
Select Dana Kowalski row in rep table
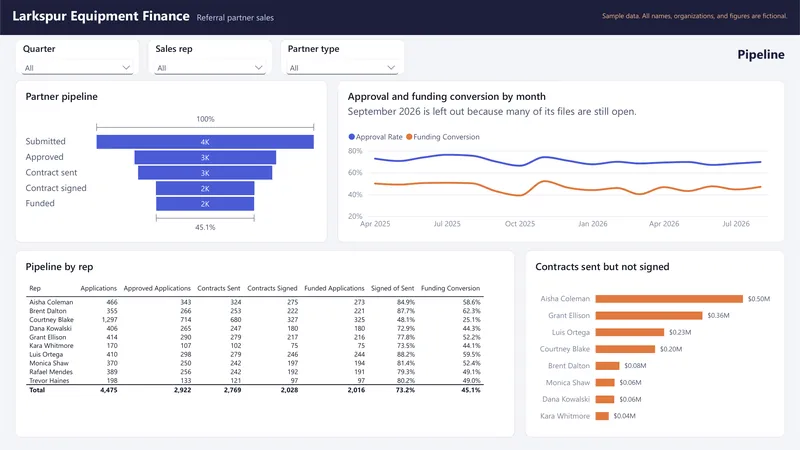tap(255, 328)
